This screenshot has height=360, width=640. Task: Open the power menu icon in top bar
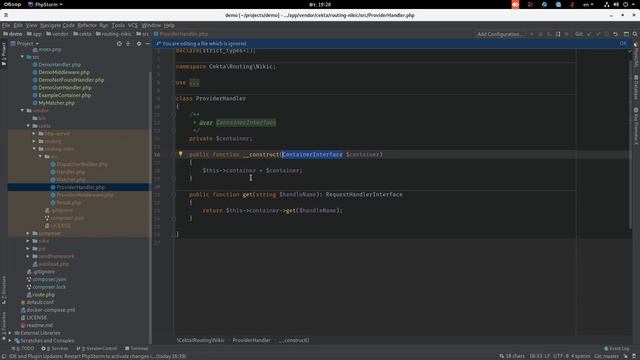click(625, 4)
